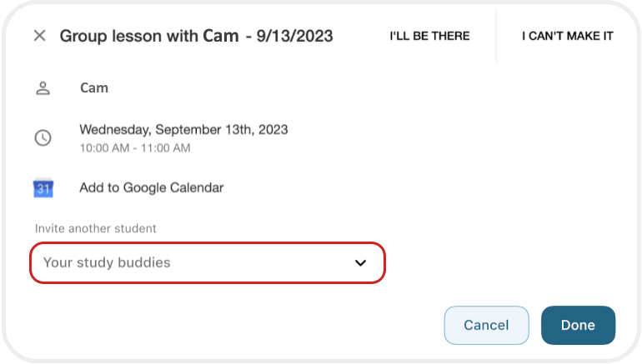Click the Wednesday, September 13th, 2023 date text
The image size is (642, 364).
183,129
